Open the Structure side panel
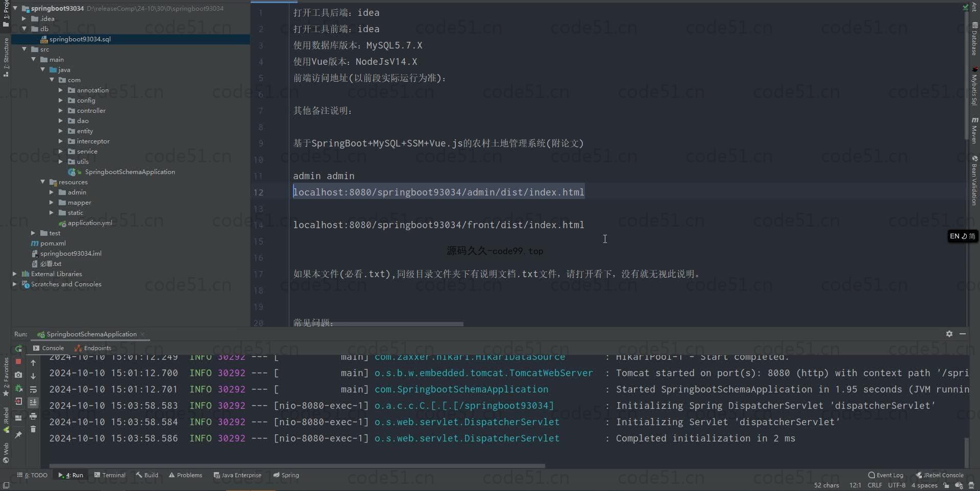 (6, 57)
